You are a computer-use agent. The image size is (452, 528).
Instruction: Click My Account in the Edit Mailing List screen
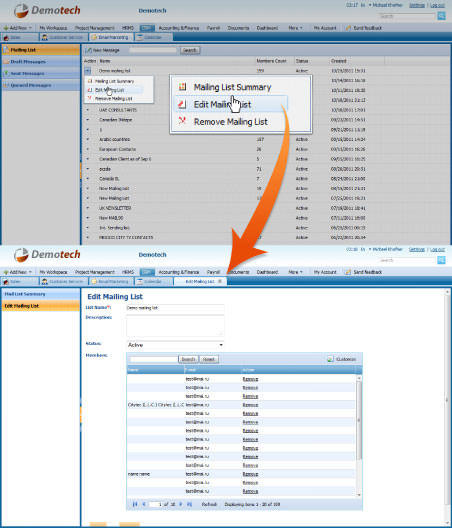click(x=325, y=272)
